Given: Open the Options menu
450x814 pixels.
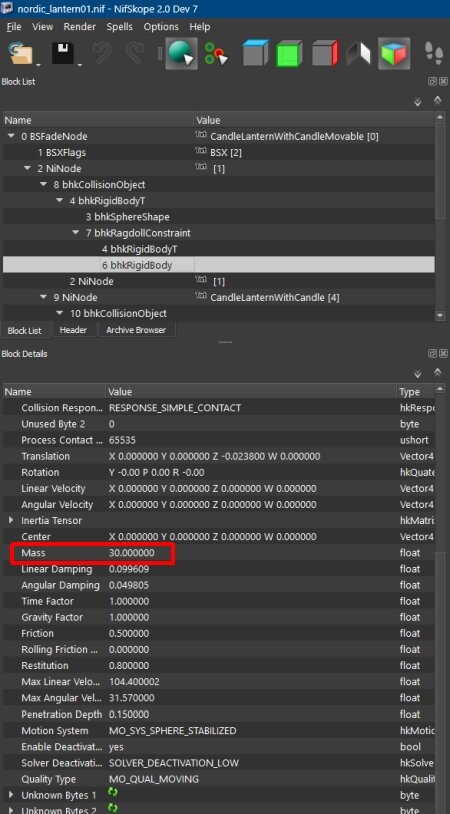Looking at the screenshot, I should tap(161, 26).
